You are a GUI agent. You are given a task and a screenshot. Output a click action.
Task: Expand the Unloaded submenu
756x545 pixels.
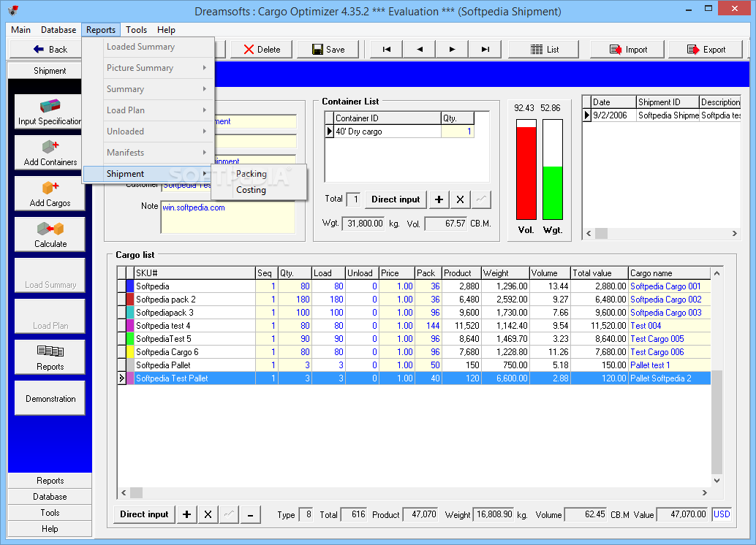(x=148, y=132)
